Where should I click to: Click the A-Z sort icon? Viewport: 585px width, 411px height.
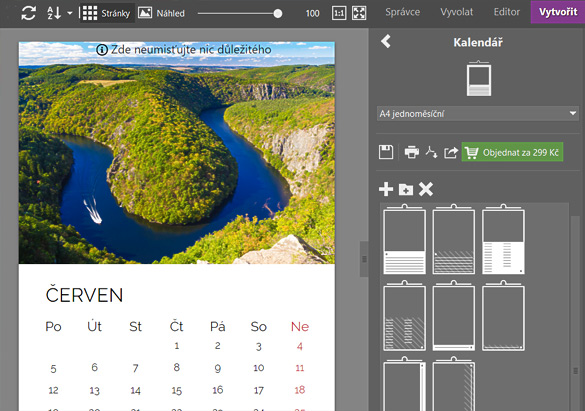coord(54,13)
